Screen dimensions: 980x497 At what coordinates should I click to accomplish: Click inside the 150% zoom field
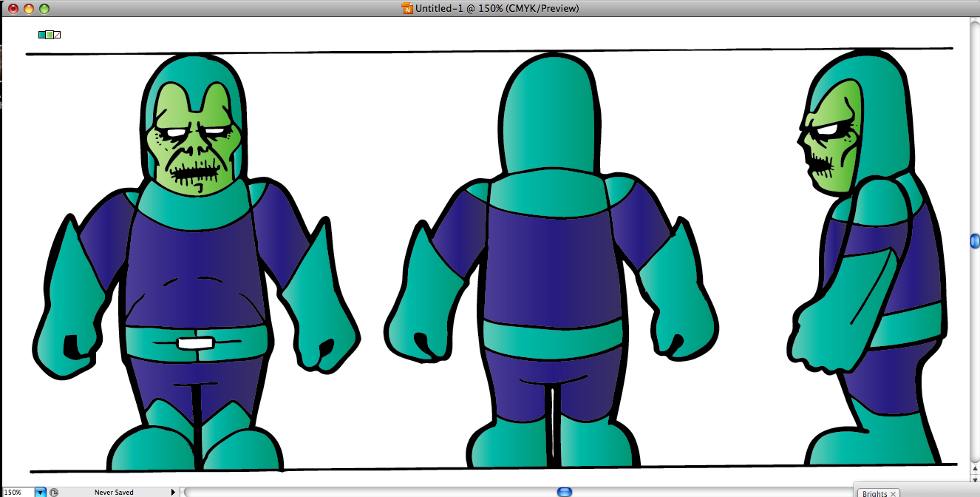pyautogui.click(x=15, y=492)
